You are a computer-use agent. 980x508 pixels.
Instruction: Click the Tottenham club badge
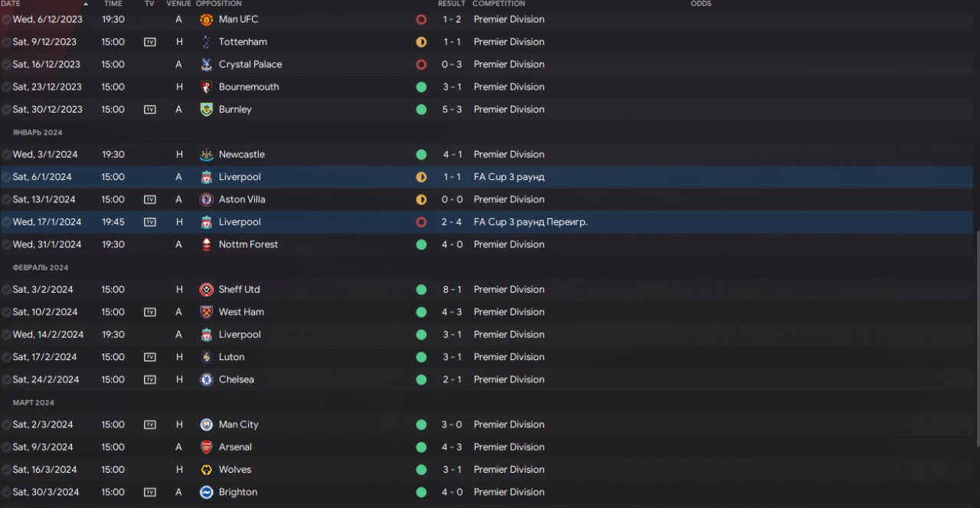point(206,42)
